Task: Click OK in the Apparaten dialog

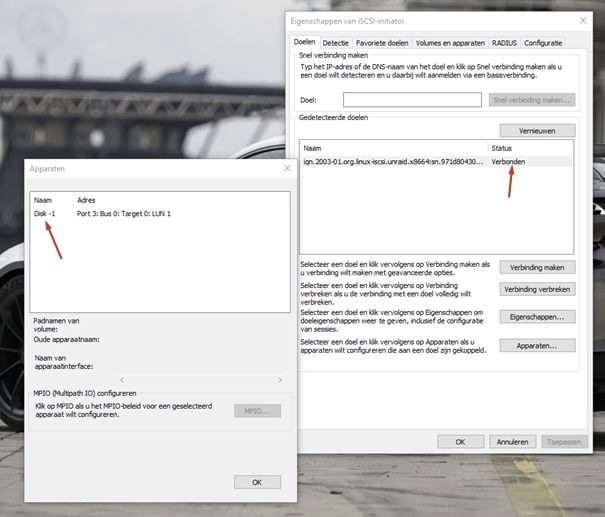Action: (x=257, y=482)
